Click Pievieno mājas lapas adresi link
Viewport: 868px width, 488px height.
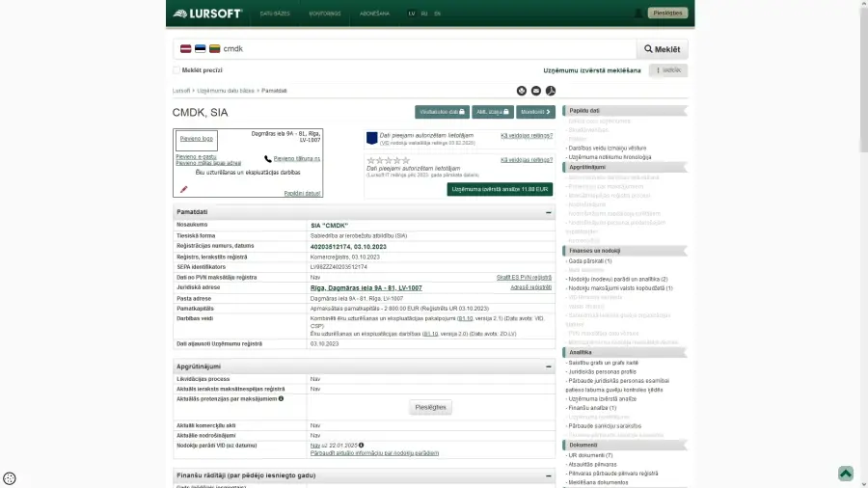(x=208, y=163)
